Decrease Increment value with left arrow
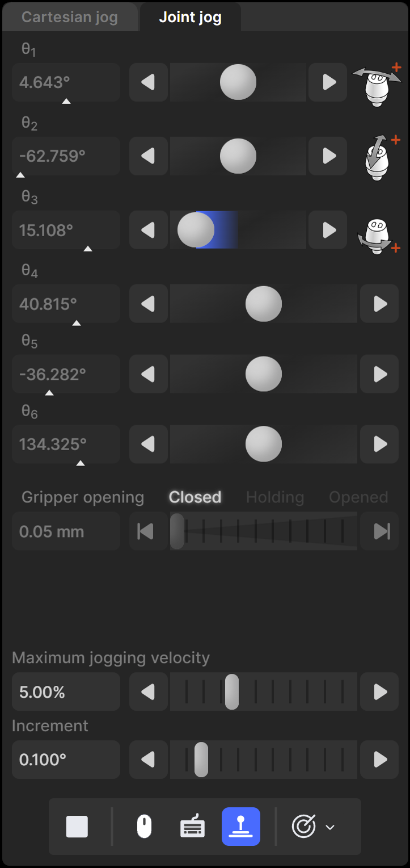Screen dimensions: 410x868 pos(149,760)
